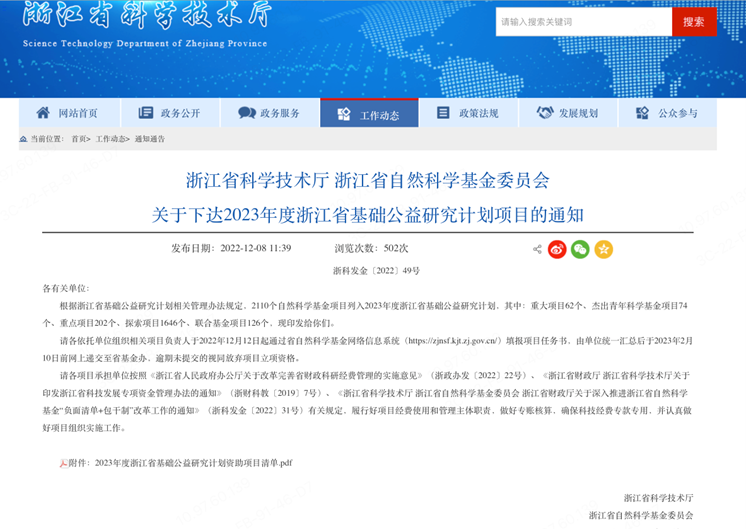Click the search keyword input field
Screen dimensions: 746x529
[x=584, y=22]
